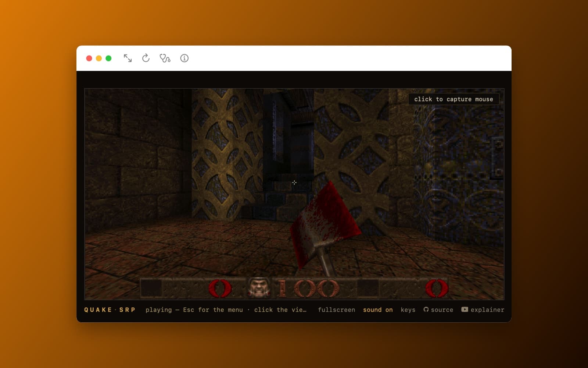The height and width of the screenshot is (368, 588).
Task: Click the player face on the status bar
Action: click(x=259, y=288)
